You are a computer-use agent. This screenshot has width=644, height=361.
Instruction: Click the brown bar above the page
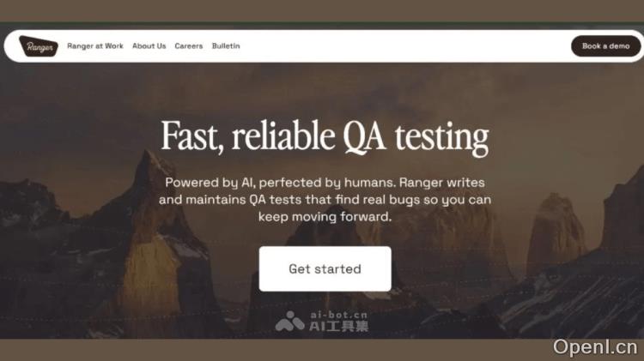tap(322, 10)
